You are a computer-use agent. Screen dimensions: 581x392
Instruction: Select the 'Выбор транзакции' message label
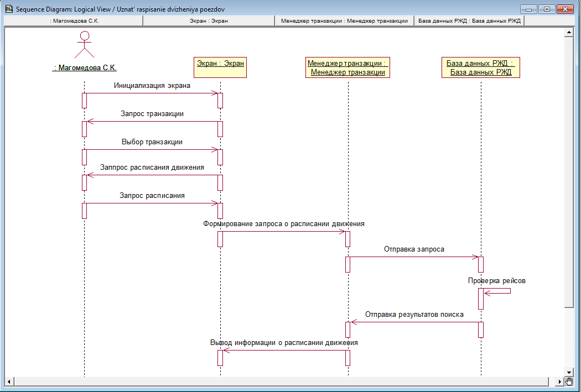coord(152,142)
